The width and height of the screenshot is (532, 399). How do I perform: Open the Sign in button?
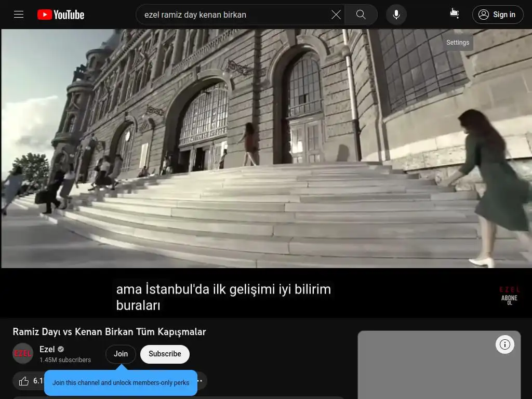[x=498, y=15]
